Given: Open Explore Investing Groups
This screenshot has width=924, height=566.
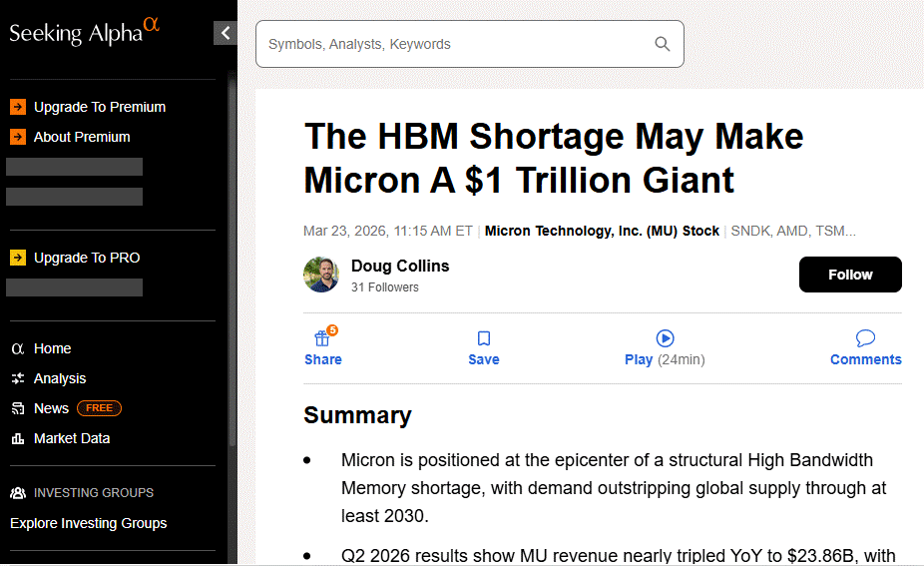Looking at the screenshot, I should 88,523.
